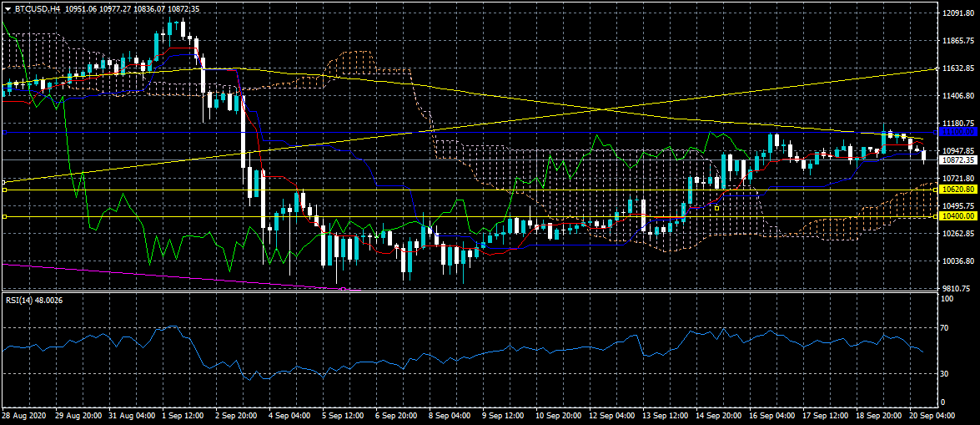Open the chart dropdown triangle beside BTCUSD,H4
This screenshot has width=980, height=425.
8,9
